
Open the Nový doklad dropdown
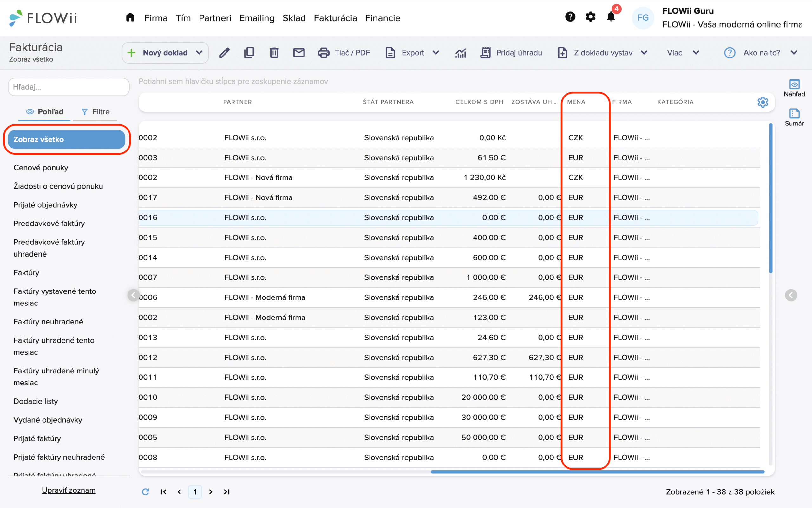click(x=165, y=53)
